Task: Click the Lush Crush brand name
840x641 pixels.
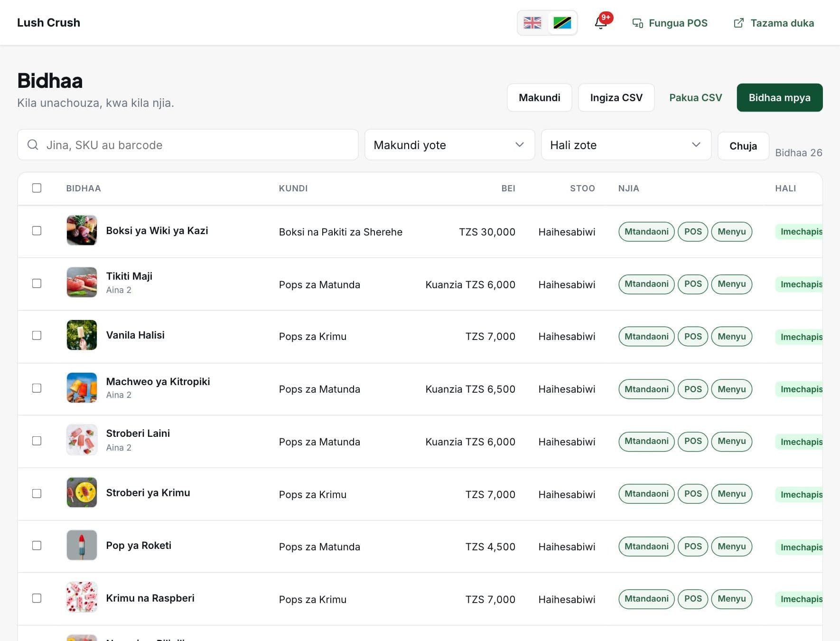Action: tap(48, 22)
